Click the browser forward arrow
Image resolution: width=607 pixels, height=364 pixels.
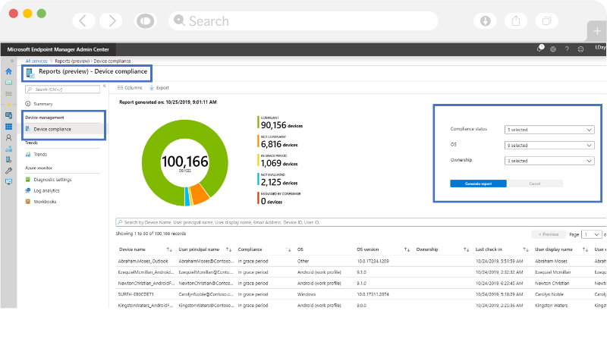pos(111,21)
